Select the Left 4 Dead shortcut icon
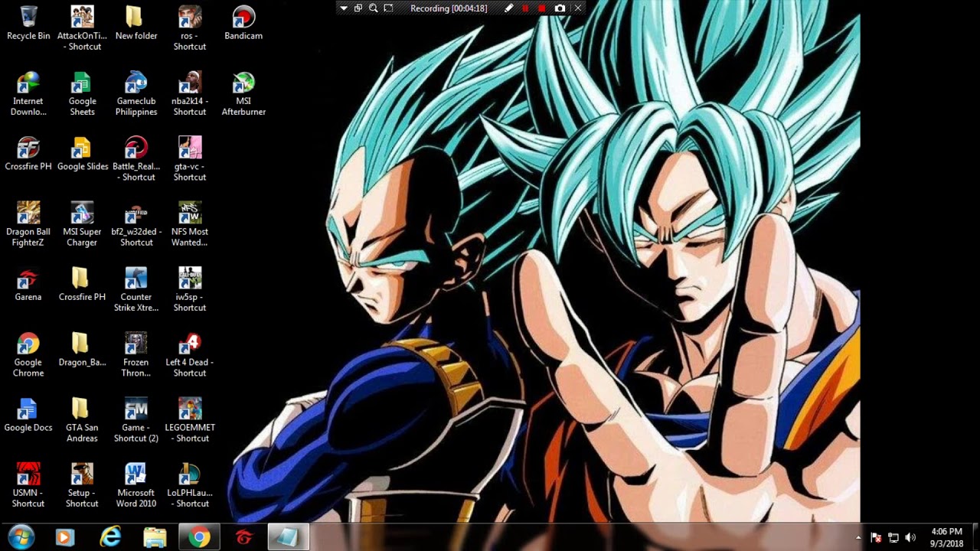This screenshot has width=980, height=551. point(190,354)
